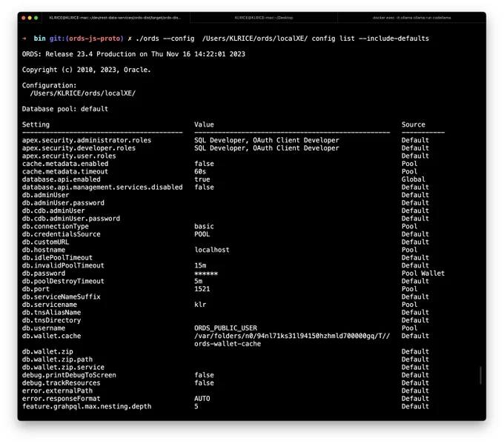Viewport: 504px width, 444px height.
Task: Click the green zoom window button
Action: [36, 18]
